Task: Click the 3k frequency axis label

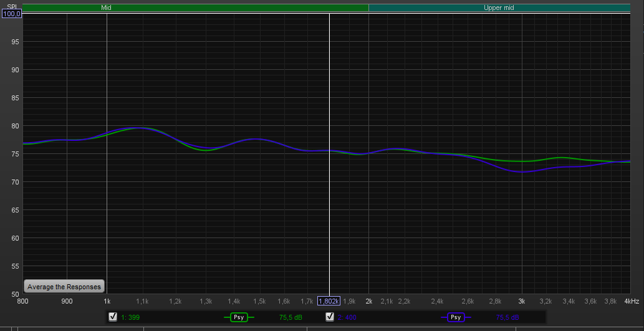Action: pyautogui.click(x=522, y=302)
